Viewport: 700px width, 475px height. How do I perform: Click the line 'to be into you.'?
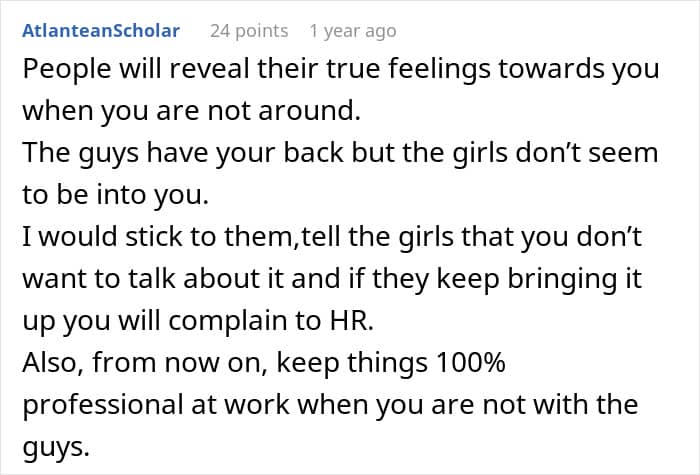point(116,195)
